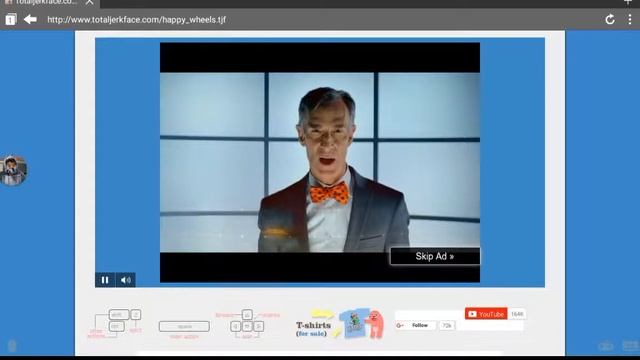The image size is (640, 360).
Task: Click the Skip Ad button
Action: 435,256
